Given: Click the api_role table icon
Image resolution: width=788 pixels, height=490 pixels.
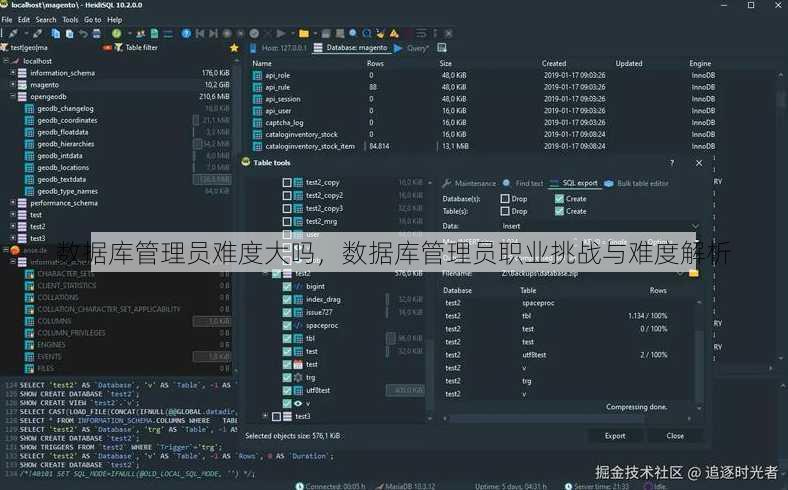Looking at the screenshot, I should (x=257, y=75).
